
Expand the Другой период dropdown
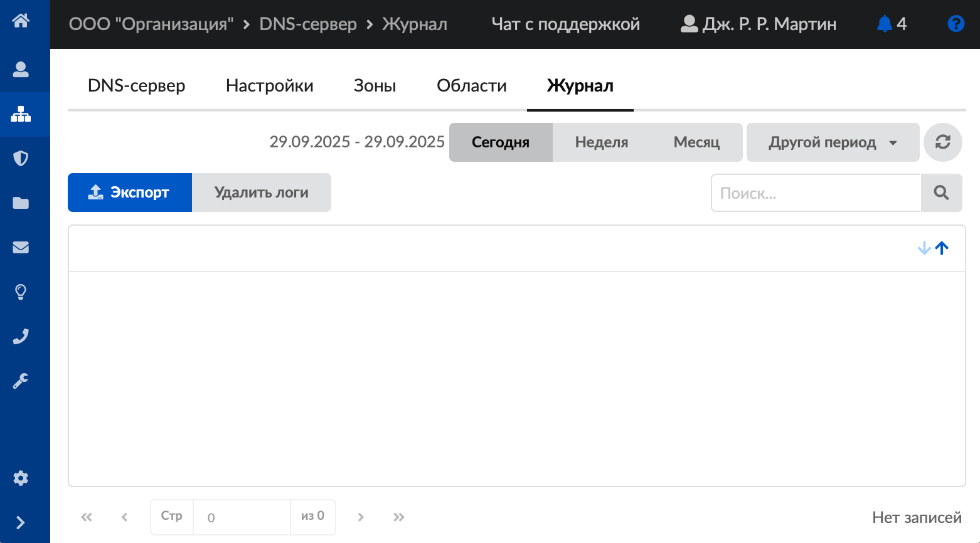coord(833,142)
